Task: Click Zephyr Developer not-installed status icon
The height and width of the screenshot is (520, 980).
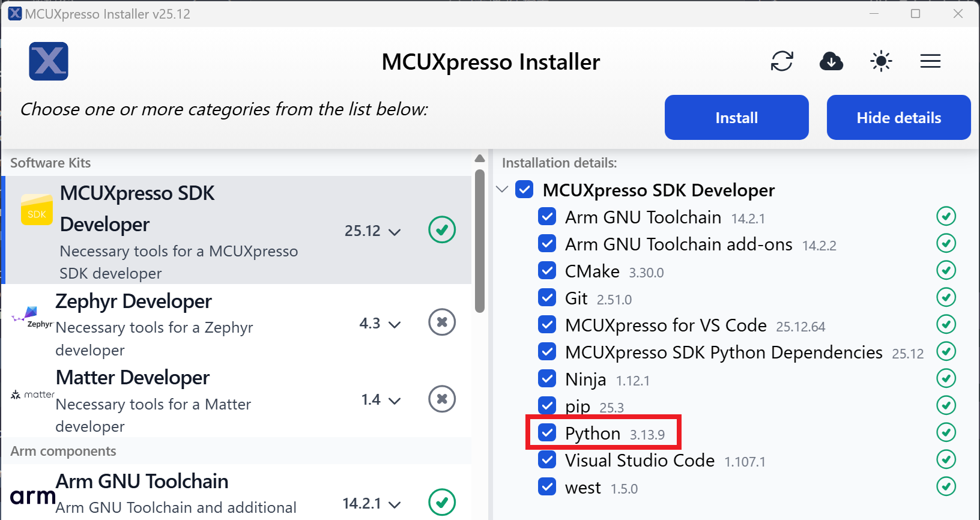Action: pyautogui.click(x=442, y=322)
